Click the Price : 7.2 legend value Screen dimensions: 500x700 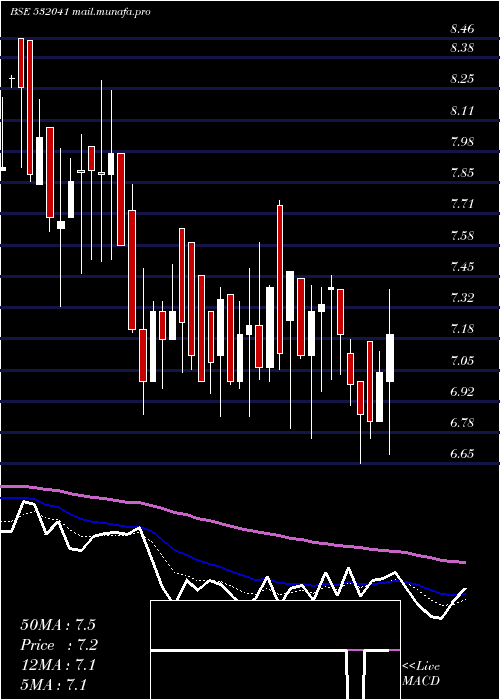tap(59, 645)
